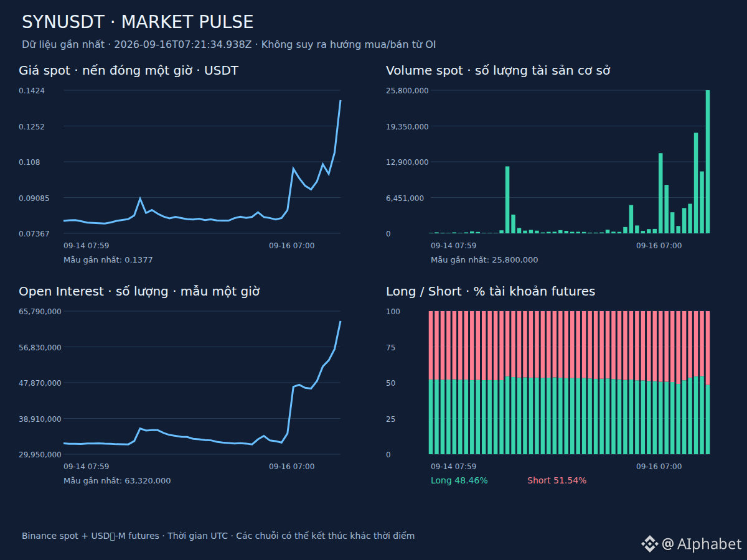This screenshot has width=747, height=560.
Task: Click the last Long/Short stacked bar
Action: tap(708, 383)
